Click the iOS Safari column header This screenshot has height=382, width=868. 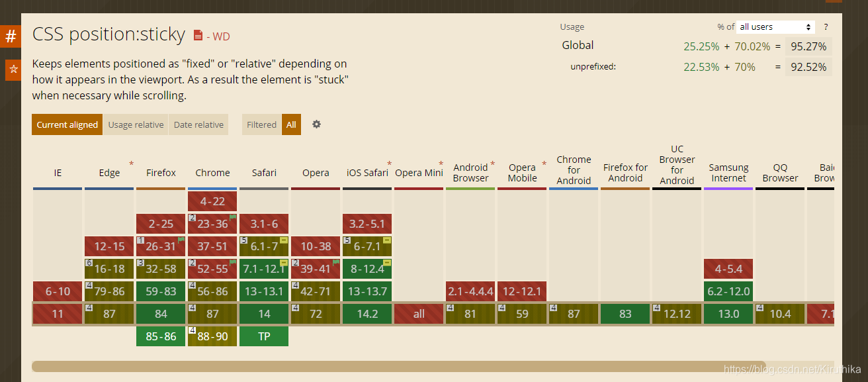point(367,173)
